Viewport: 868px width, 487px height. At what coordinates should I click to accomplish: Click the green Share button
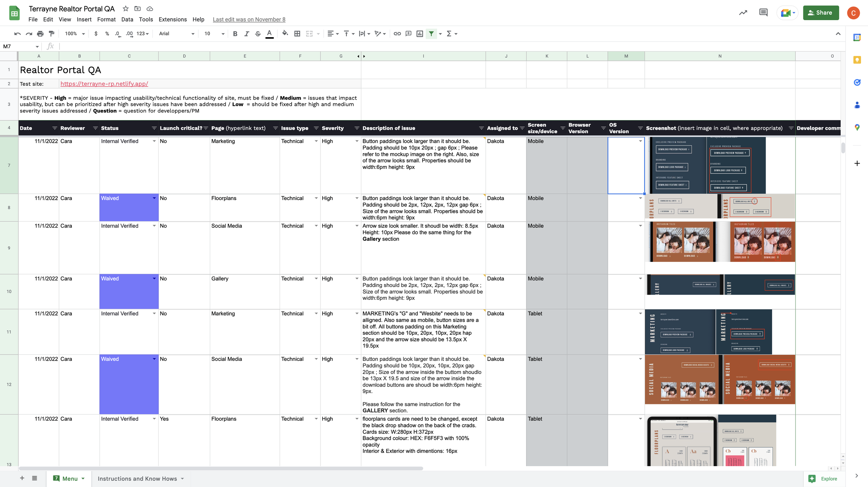coord(821,13)
